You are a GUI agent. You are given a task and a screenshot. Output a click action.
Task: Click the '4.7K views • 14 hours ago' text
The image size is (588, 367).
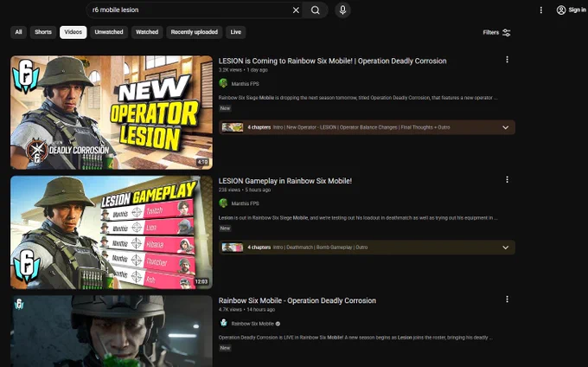(246, 310)
